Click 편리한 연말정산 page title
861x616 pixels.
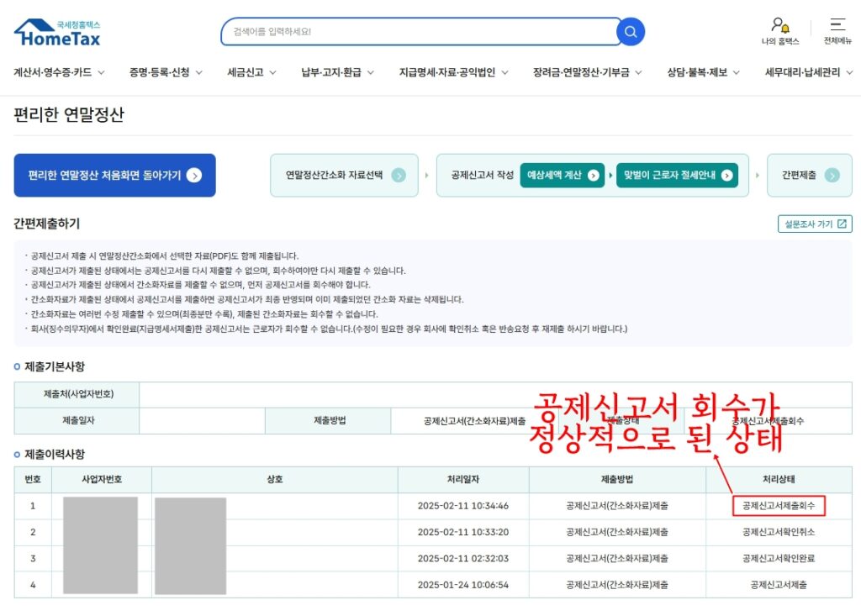(x=69, y=114)
